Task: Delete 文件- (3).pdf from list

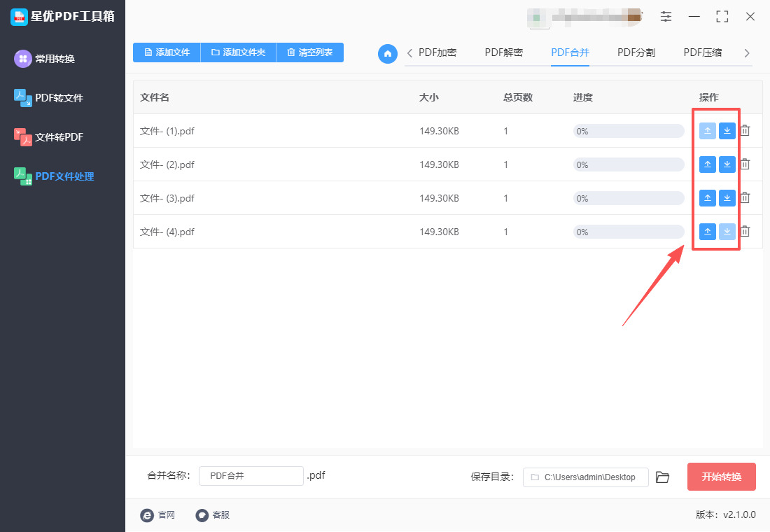Action: point(745,197)
